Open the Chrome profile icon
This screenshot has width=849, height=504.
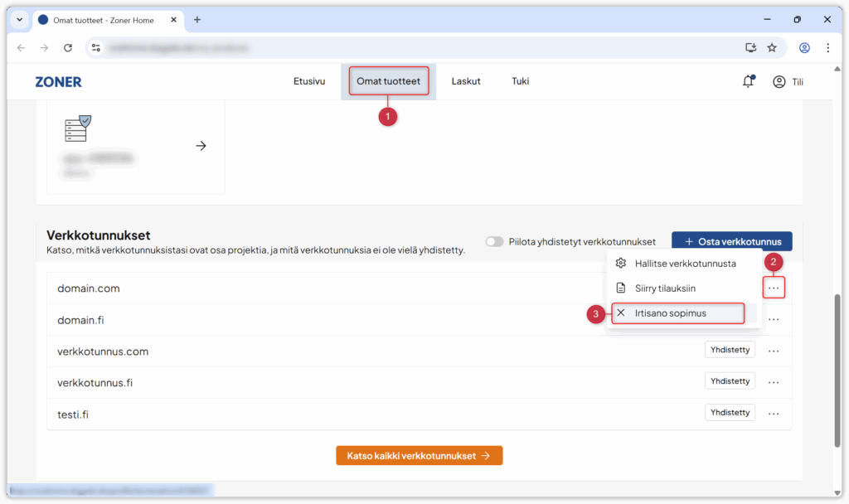point(803,48)
